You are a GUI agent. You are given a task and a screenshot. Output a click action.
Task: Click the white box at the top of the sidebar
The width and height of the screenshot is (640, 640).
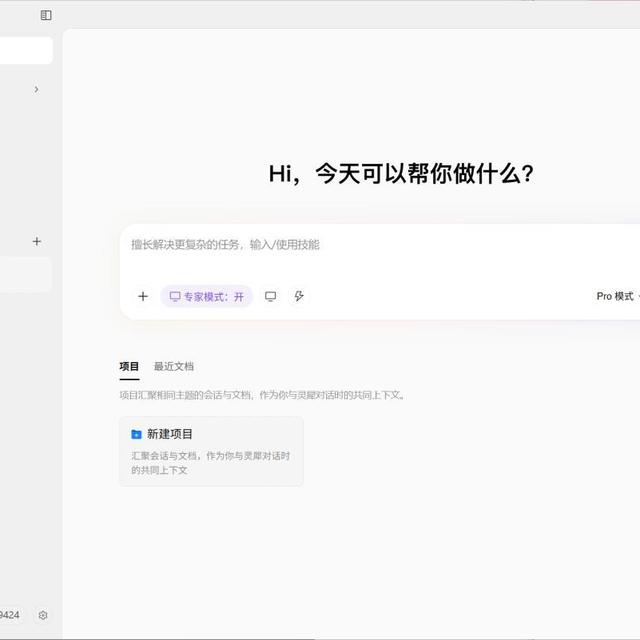(x=26, y=51)
